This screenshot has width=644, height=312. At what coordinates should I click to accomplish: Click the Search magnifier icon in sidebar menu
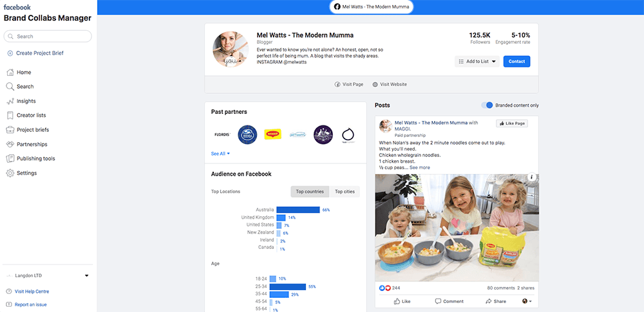tap(10, 87)
